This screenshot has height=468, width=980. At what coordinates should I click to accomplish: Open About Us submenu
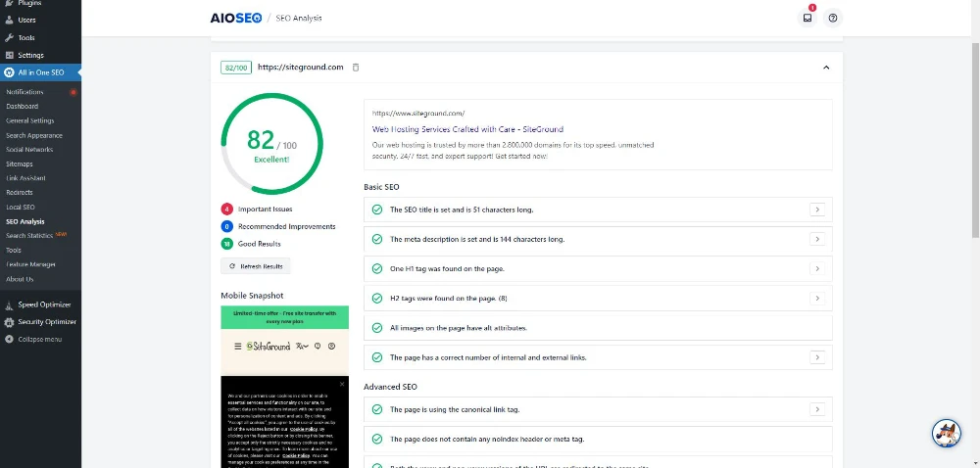(20, 279)
